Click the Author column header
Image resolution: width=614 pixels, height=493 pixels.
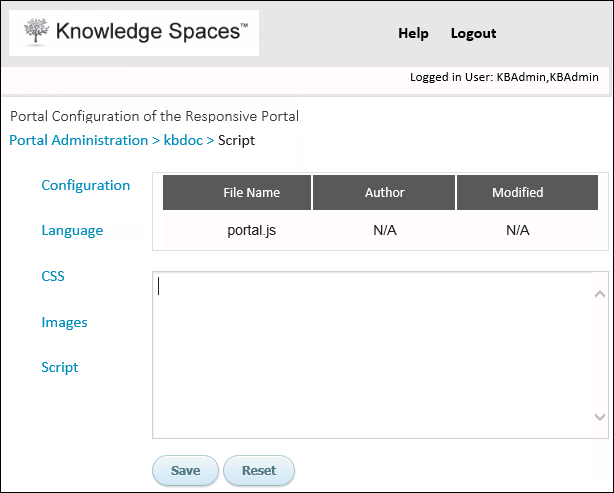(384, 192)
